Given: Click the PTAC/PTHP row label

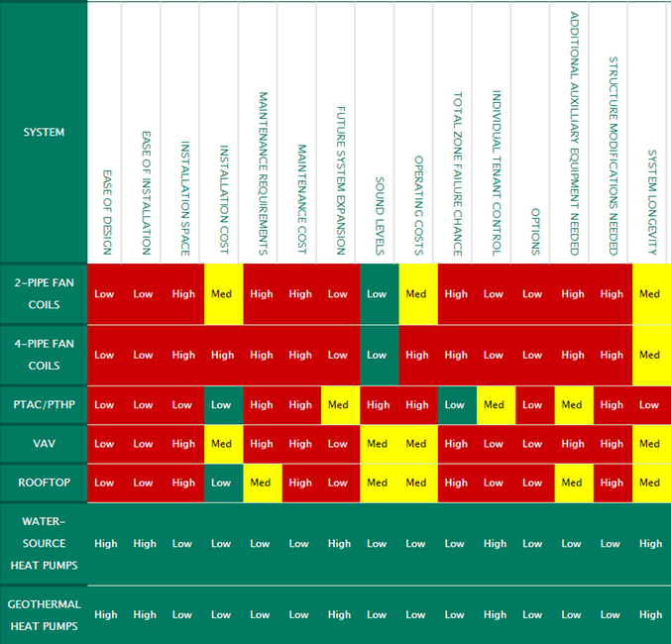Looking at the screenshot, I should pos(44,404).
